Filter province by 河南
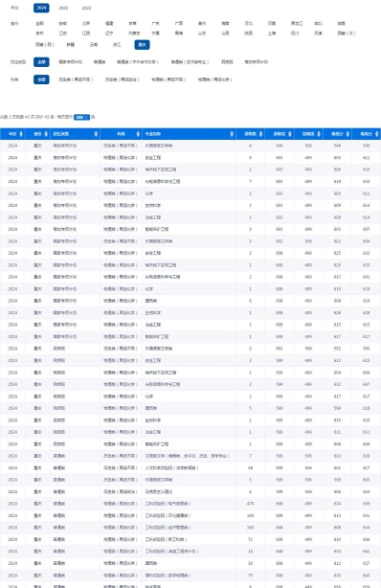 272,23
